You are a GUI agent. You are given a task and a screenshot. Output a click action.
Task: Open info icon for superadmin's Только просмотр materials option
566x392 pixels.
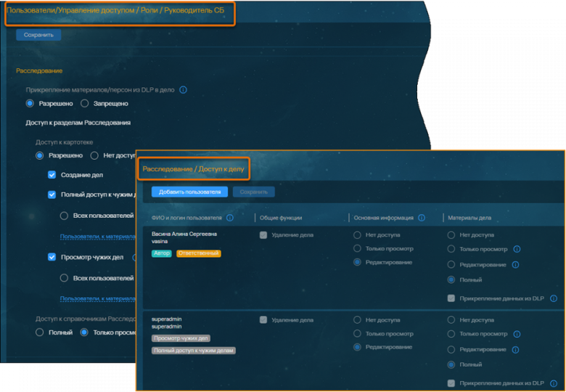517,334
